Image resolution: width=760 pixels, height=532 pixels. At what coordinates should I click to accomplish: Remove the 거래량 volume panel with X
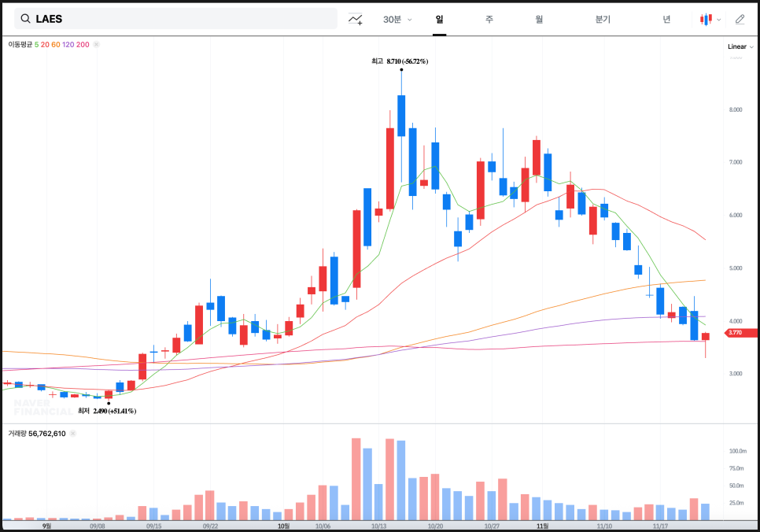[x=73, y=434]
